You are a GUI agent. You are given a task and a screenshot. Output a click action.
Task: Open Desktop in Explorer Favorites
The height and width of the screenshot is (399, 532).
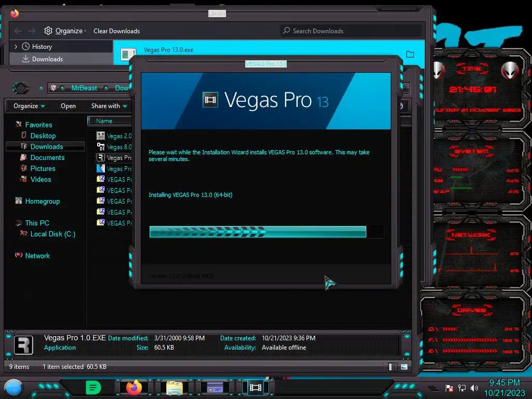[x=43, y=136]
